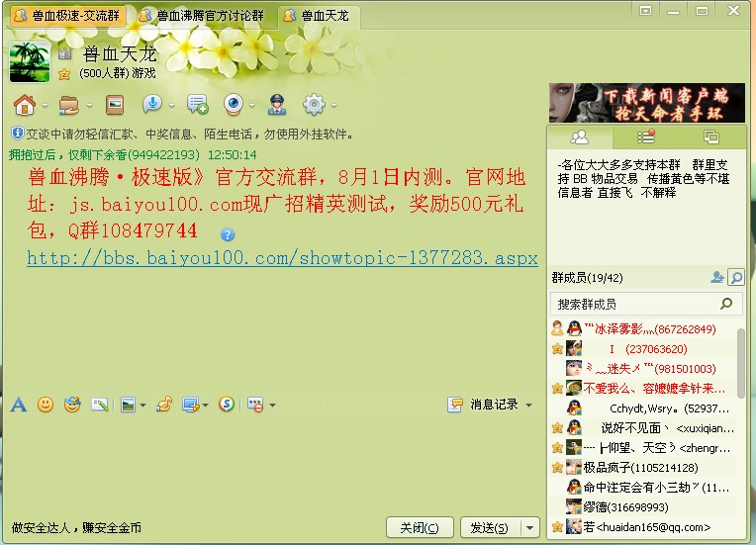The height and width of the screenshot is (545, 756).
Task: Open the 消息记录 dropdown arrow
Action: (528, 405)
